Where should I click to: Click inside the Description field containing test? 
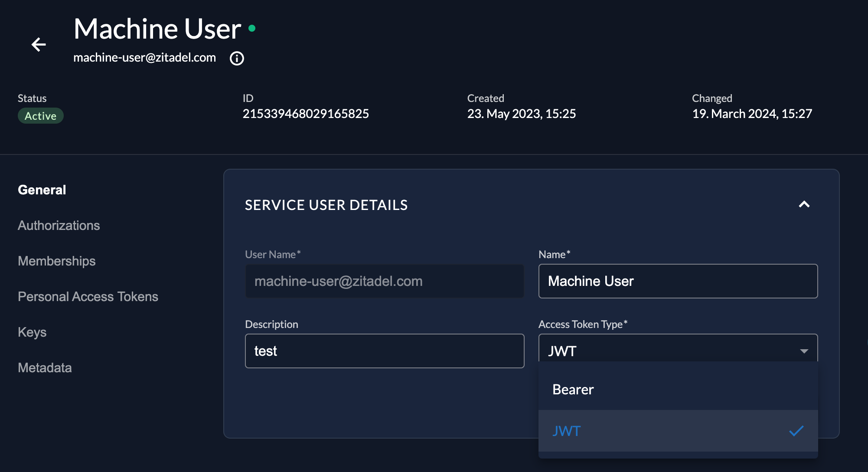[x=384, y=351]
